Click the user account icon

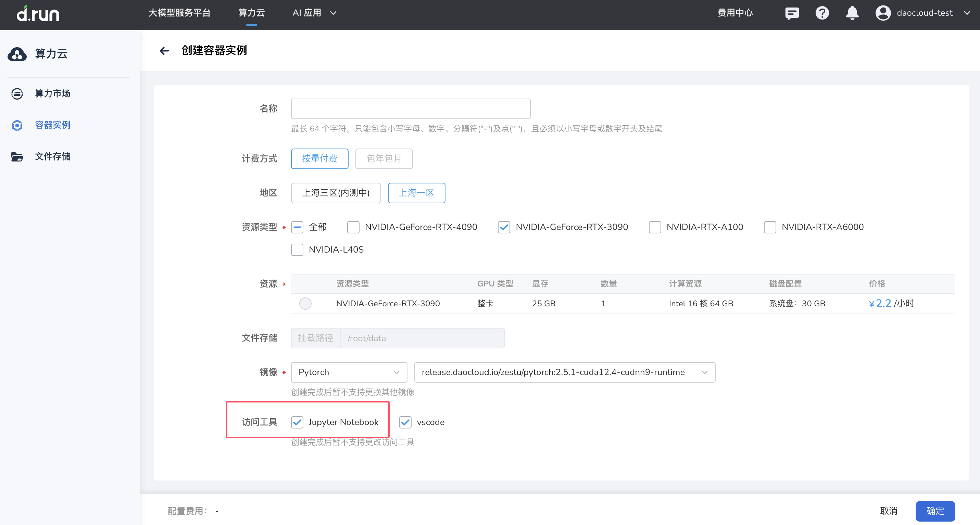click(x=884, y=13)
